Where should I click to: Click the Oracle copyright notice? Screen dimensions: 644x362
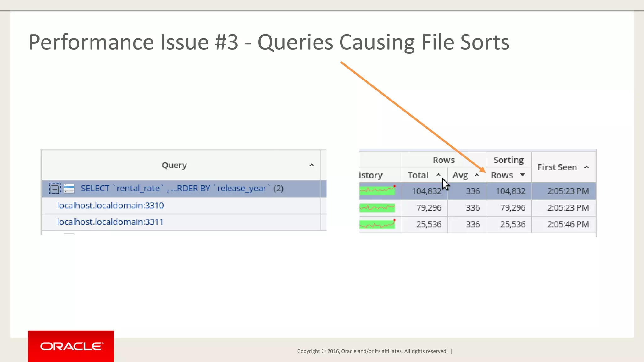point(372,351)
